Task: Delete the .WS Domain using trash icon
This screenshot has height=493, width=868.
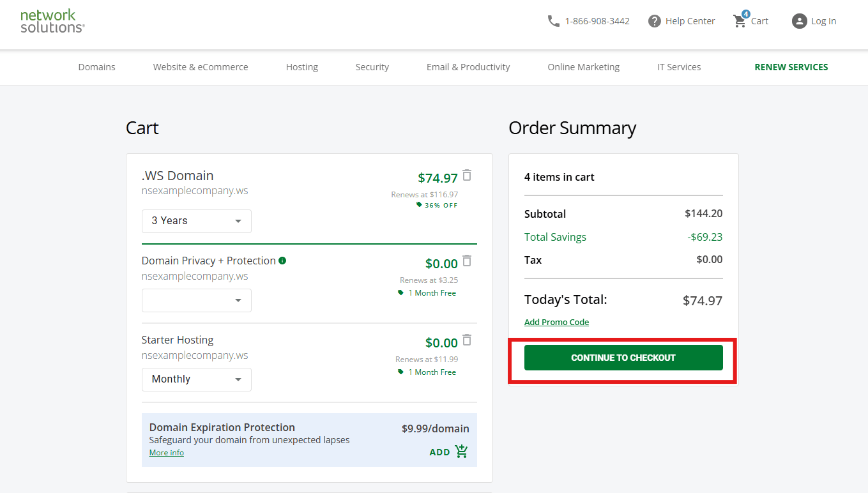Action: tap(467, 176)
